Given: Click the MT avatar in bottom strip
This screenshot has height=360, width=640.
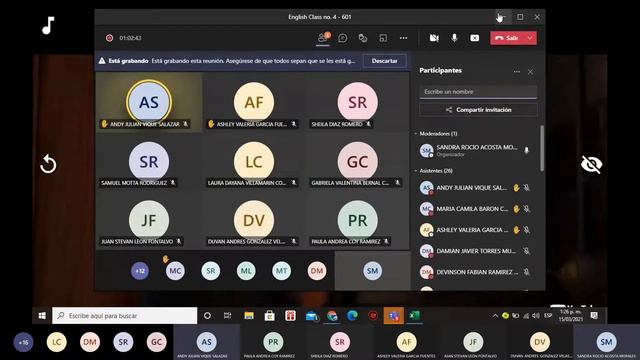Looking at the screenshot, I should (282, 271).
